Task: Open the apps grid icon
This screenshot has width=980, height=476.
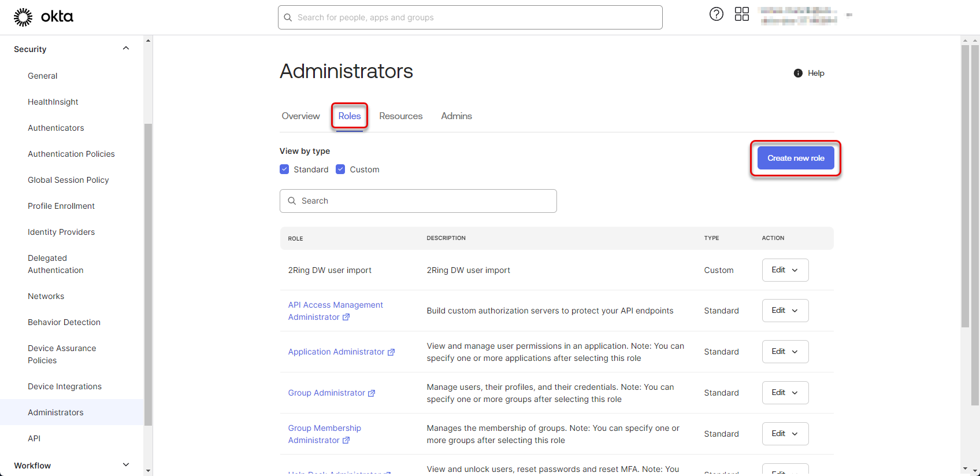Action: click(x=741, y=14)
